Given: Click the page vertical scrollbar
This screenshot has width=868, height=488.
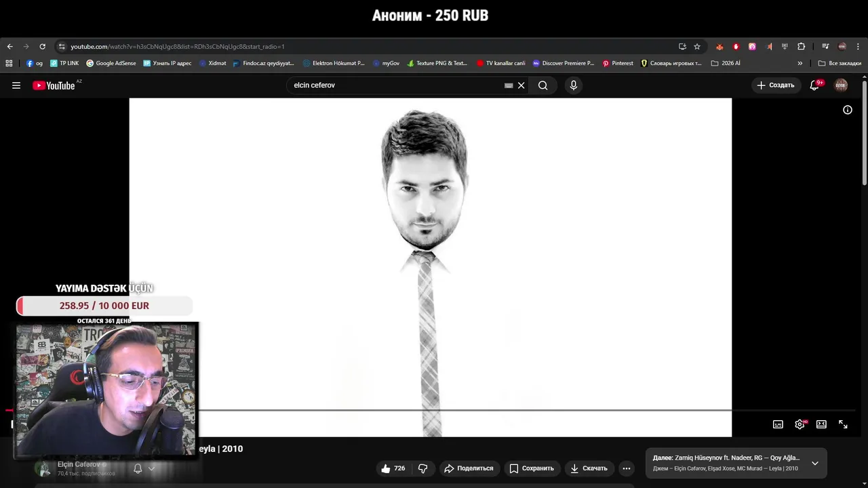Looking at the screenshot, I should [865, 132].
